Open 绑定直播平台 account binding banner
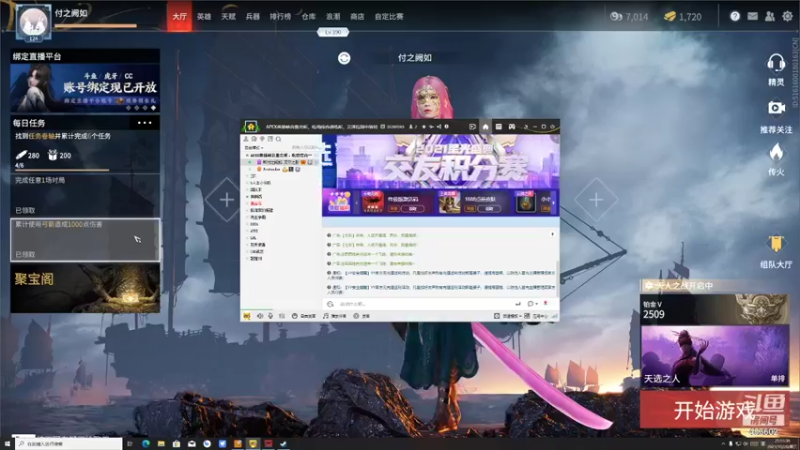This screenshot has height=450, width=800. [85, 88]
